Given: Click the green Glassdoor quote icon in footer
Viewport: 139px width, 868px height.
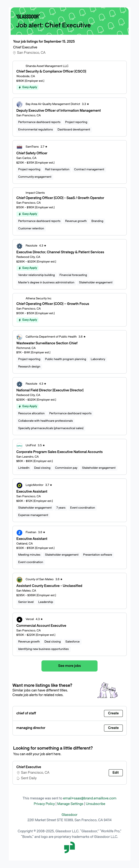Looking at the screenshot, I should coord(70,847).
